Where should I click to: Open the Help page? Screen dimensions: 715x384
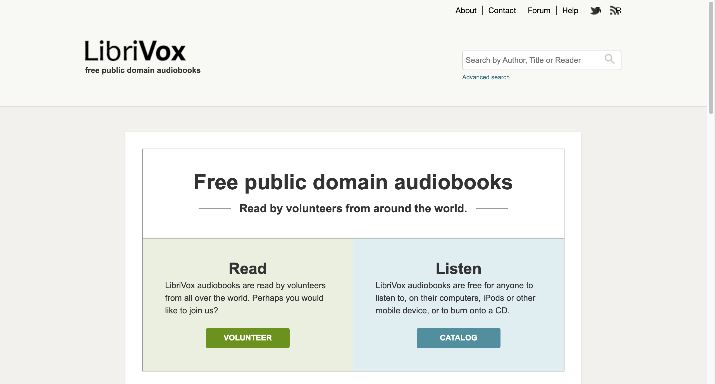[x=570, y=10]
